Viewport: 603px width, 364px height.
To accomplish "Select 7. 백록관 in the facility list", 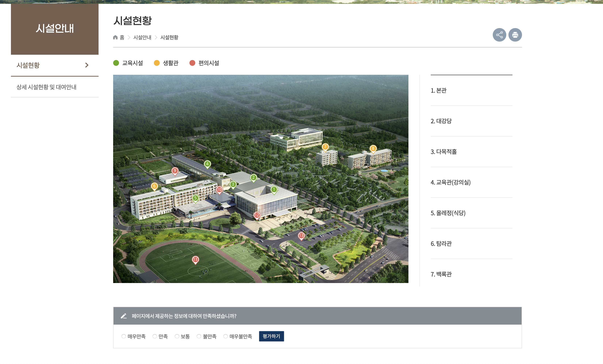I will click(x=441, y=274).
